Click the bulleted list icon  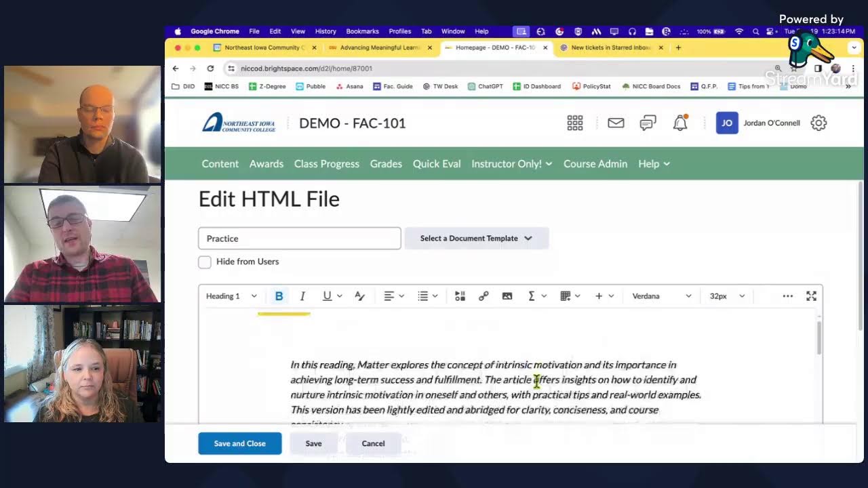[423, 296]
